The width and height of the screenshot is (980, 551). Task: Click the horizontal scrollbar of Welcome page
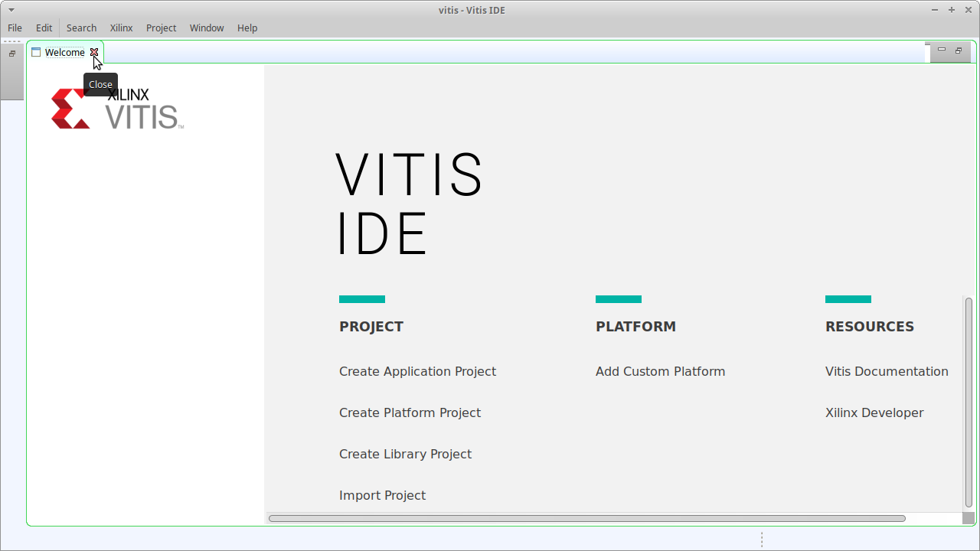pos(586,518)
